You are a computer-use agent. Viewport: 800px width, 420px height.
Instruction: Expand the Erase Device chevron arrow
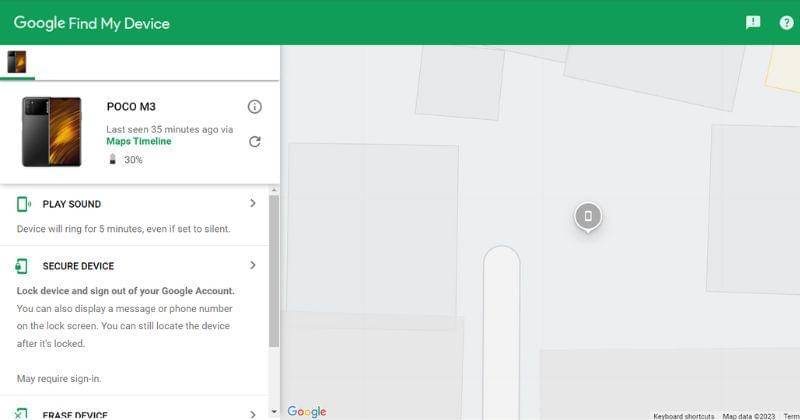point(253,414)
